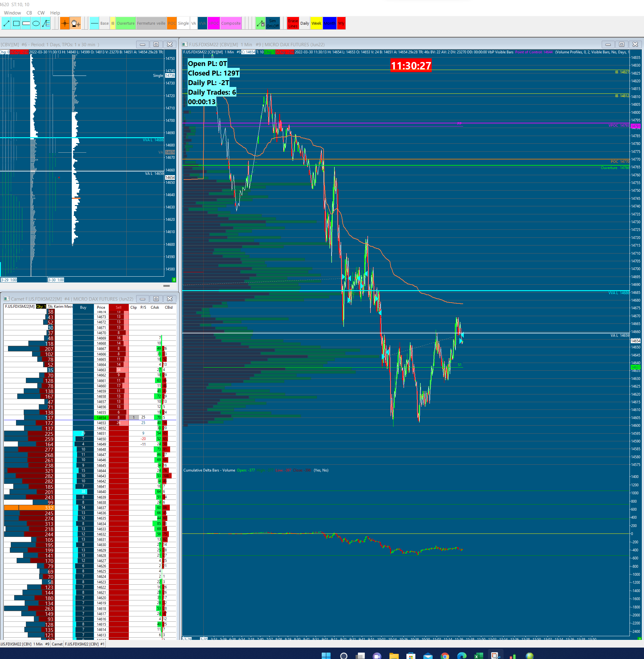This screenshot has height=659, width=644.
Task: Activate the hand pan tool
Action: pyautogui.click(x=75, y=23)
